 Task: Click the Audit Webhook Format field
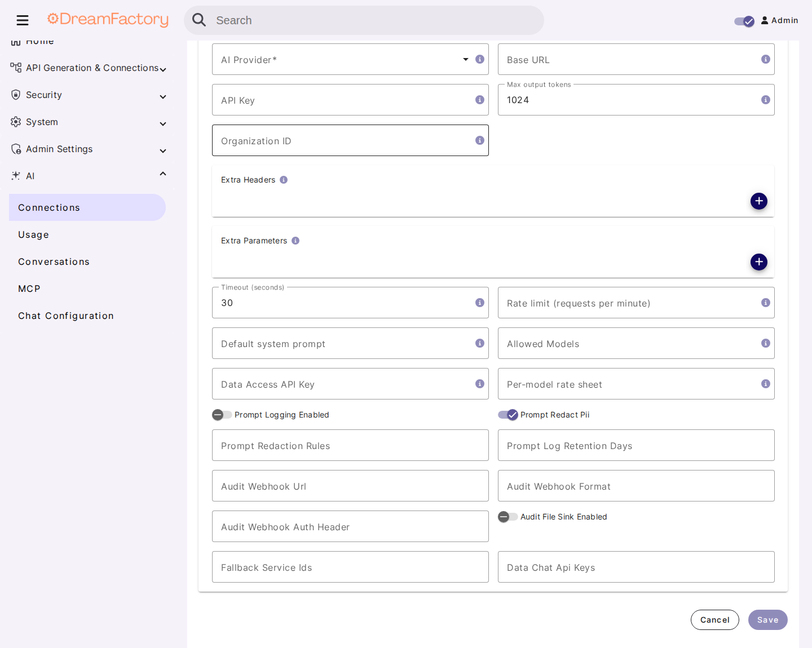(x=636, y=486)
